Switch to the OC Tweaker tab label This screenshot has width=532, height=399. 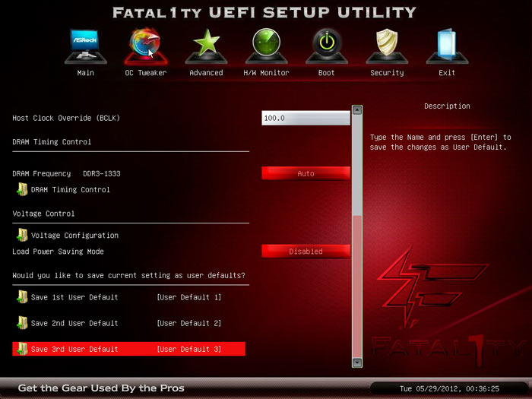pyautogui.click(x=146, y=73)
